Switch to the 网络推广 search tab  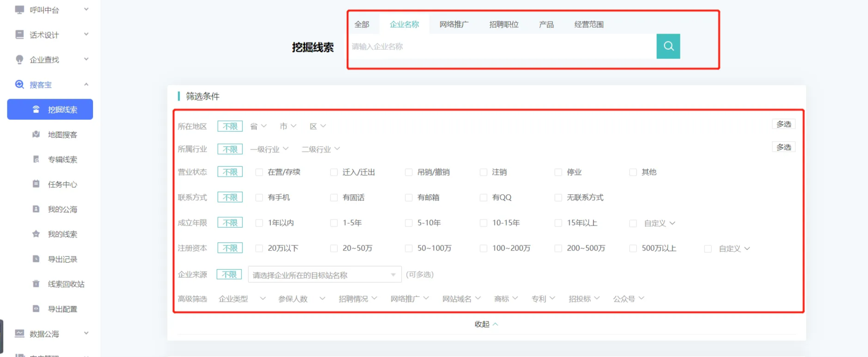[454, 25]
